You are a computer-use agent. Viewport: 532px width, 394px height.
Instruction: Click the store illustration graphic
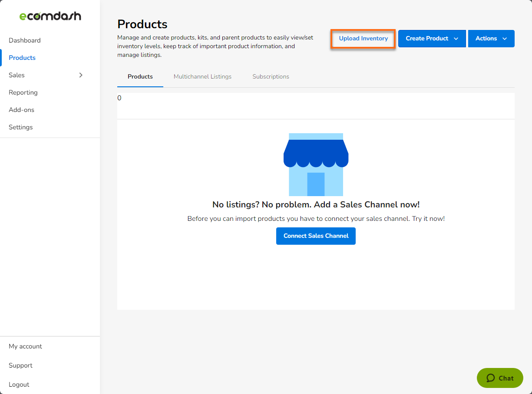[316, 165]
